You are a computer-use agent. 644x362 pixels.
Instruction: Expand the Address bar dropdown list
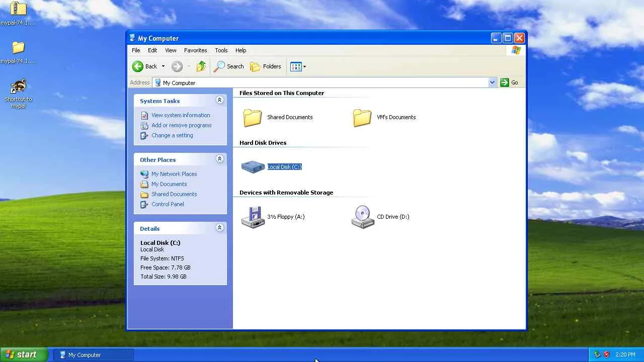[x=492, y=82]
